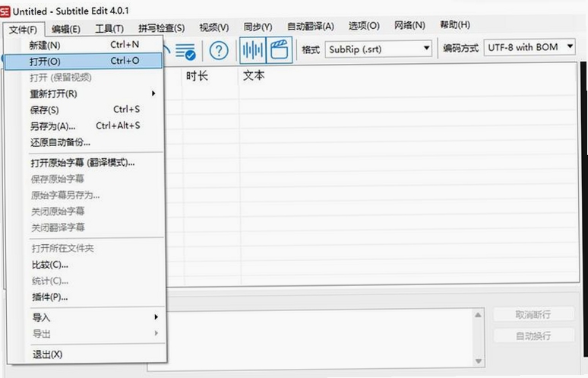588x378 pixels.
Task: Click the 取消断行 button
Action: click(x=533, y=315)
